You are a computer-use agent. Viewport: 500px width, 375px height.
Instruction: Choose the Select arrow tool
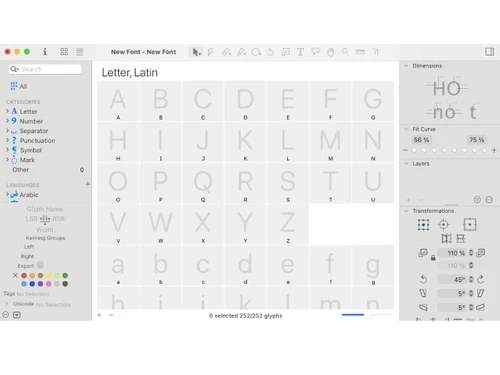pos(196,52)
